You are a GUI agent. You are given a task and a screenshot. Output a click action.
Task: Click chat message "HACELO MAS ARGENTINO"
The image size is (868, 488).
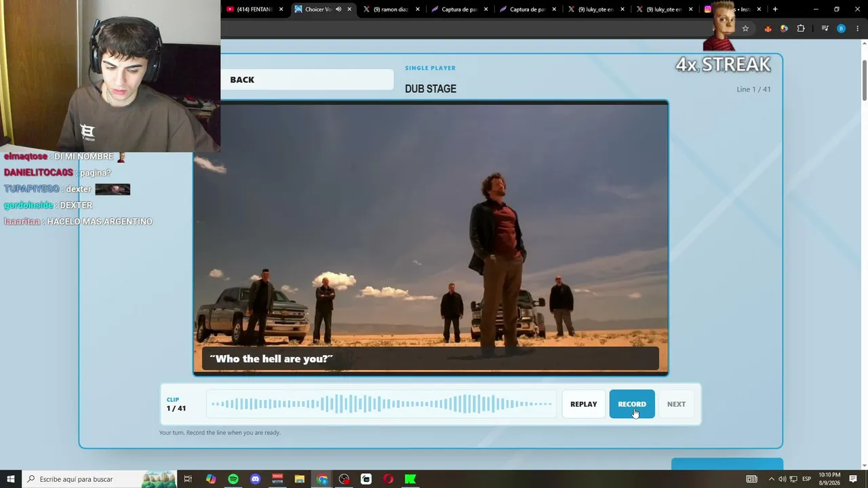(x=100, y=222)
